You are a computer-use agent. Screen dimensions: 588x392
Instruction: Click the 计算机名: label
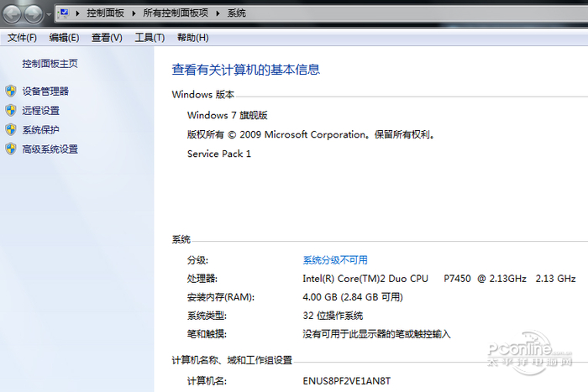coord(207,381)
